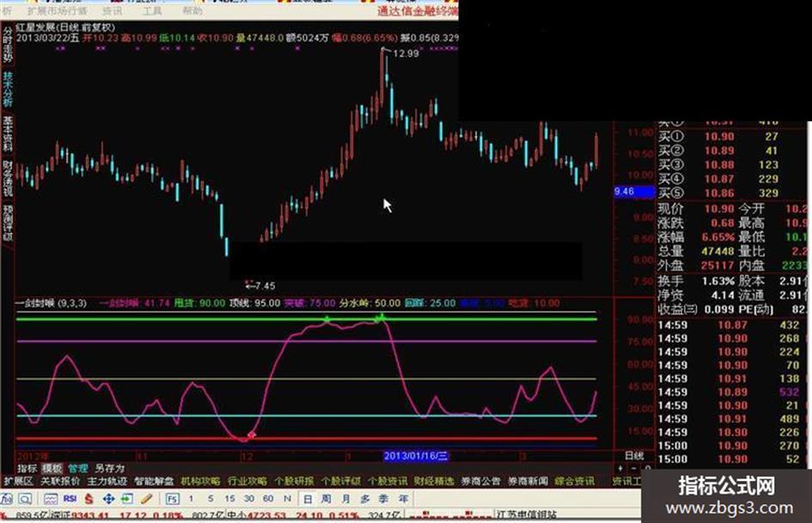
Task: Switch to 5-minute period
Action: 210,499
